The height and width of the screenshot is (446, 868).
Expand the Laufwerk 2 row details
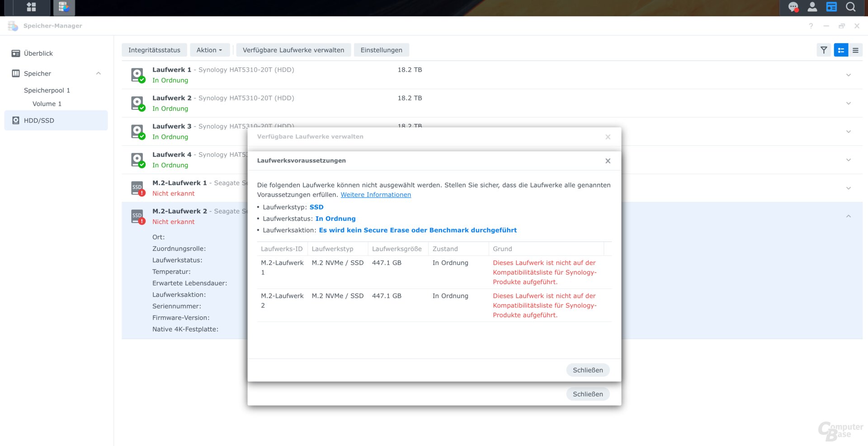coord(849,103)
